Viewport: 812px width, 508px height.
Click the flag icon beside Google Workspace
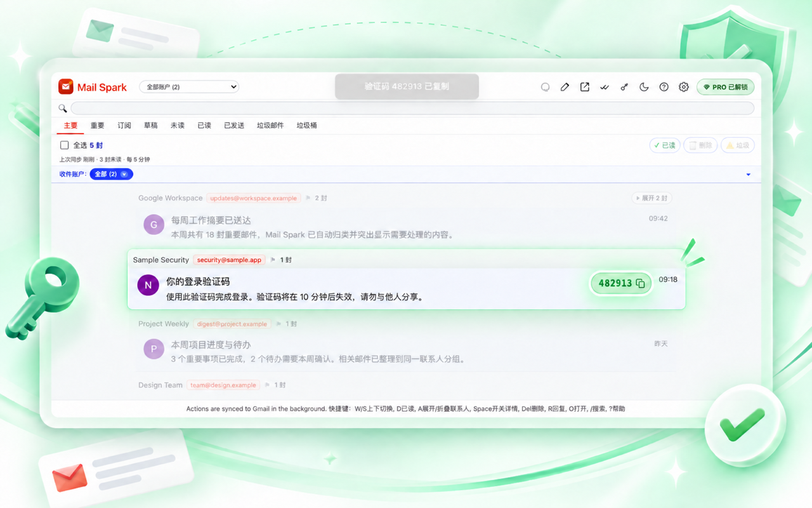pos(308,198)
